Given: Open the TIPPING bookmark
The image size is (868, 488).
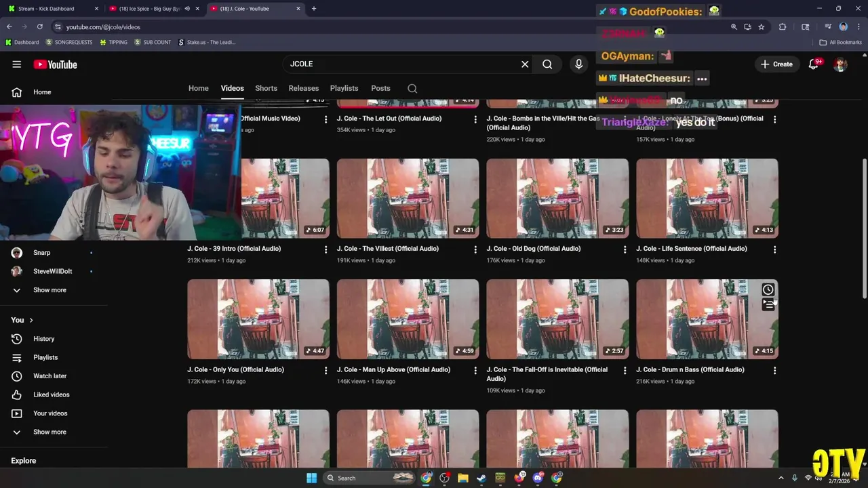Looking at the screenshot, I should click(113, 42).
